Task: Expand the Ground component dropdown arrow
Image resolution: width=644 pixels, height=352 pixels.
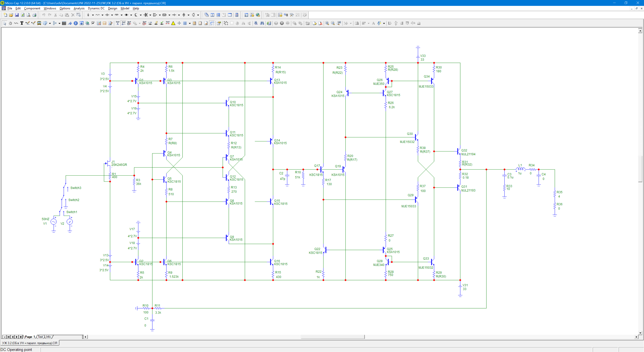Action: point(93,15)
